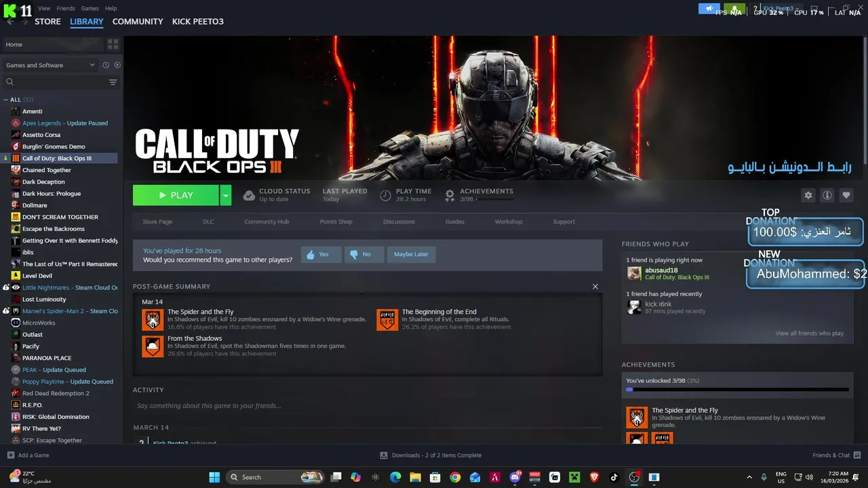868x488 pixels.
Task: Open Discord from the taskbar
Action: tap(515, 477)
